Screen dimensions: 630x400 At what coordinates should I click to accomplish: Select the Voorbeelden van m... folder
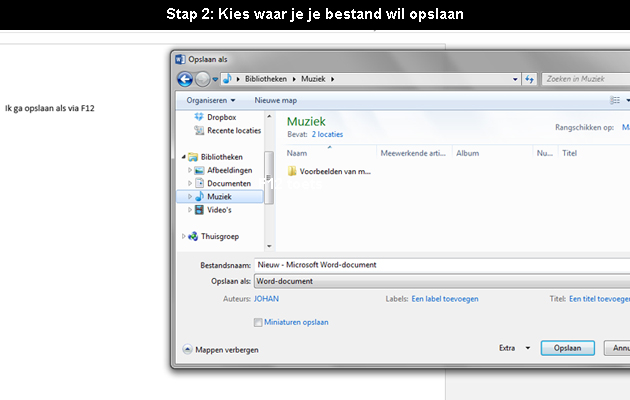tap(329, 171)
